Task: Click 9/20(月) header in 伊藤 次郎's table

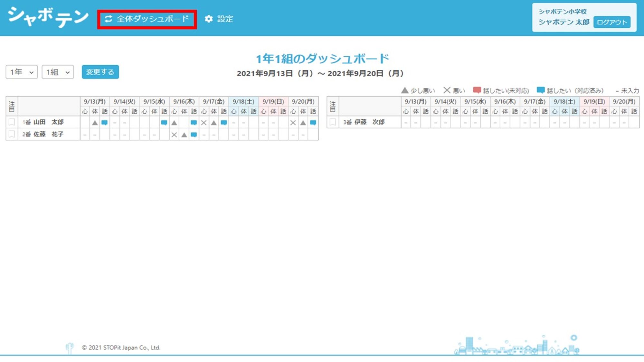Action: pyautogui.click(x=624, y=102)
